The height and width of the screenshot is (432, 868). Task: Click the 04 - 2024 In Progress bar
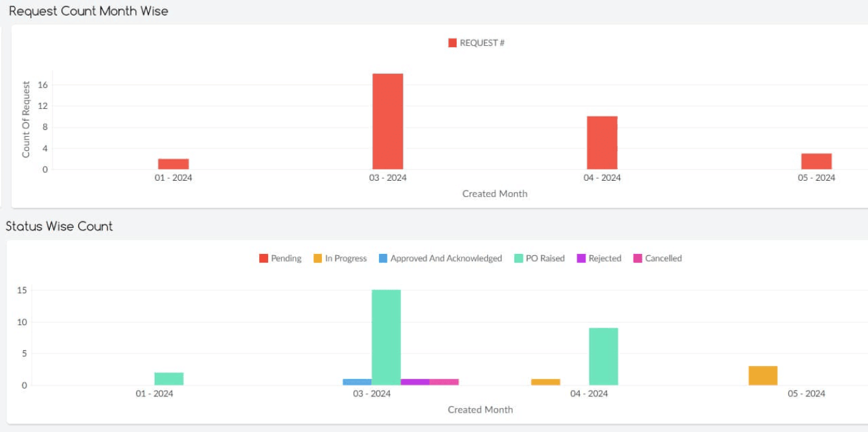click(x=545, y=382)
